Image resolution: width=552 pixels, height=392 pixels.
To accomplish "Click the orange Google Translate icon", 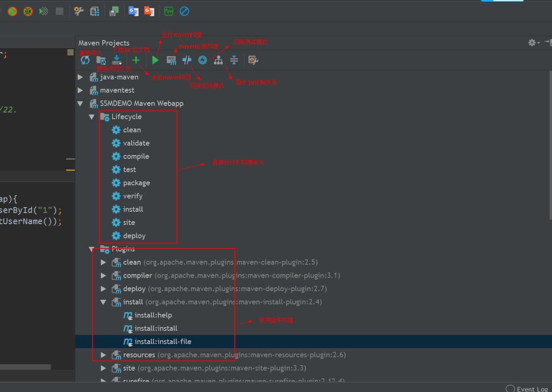I will pyautogui.click(x=149, y=11).
